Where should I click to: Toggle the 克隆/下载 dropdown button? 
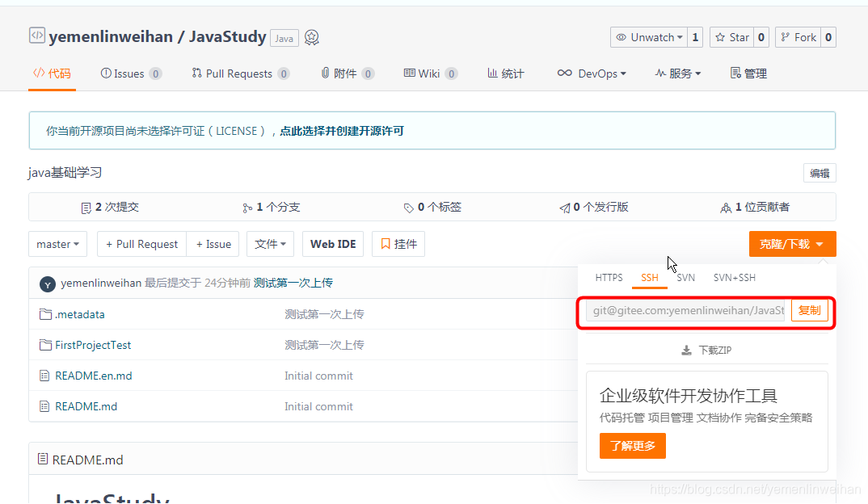pos(792,244)
